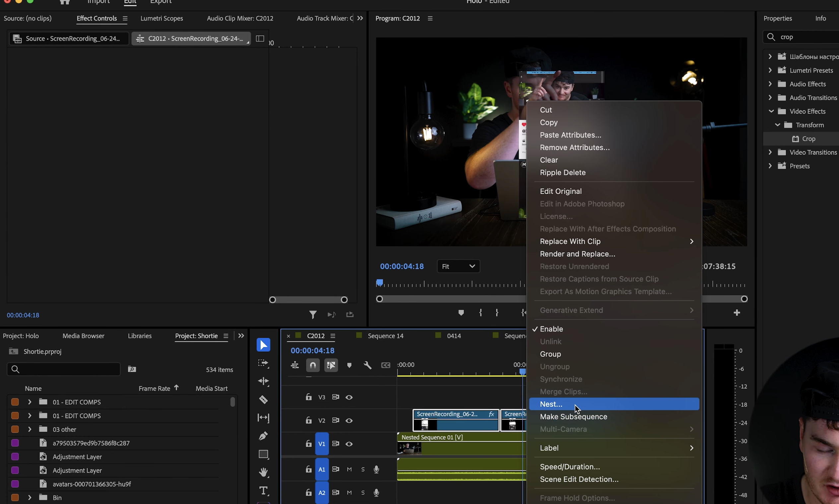
Task: Toggle V1 track output eye
Action: pyautogui.click(x=349, y=444)
